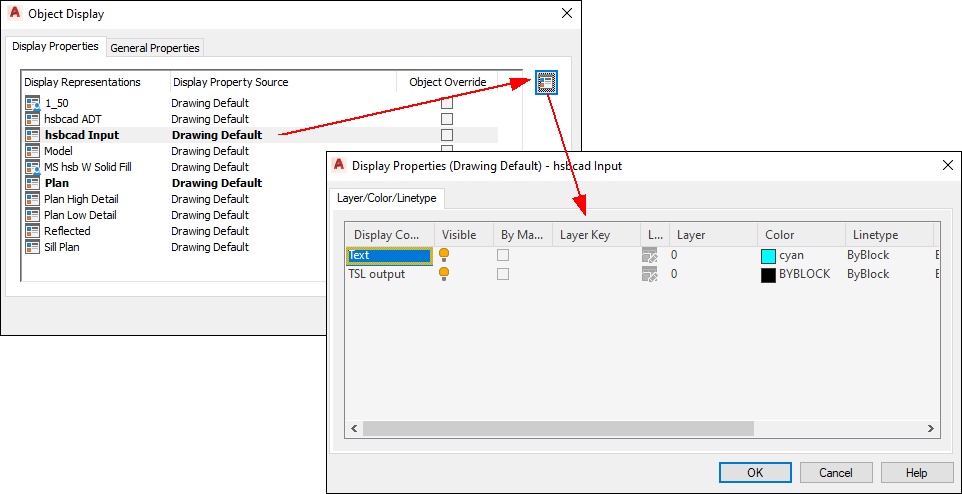This screenshot has height=494, width=962.
Task: Open Help for Display Properties
Action: [x=917, y=473]
